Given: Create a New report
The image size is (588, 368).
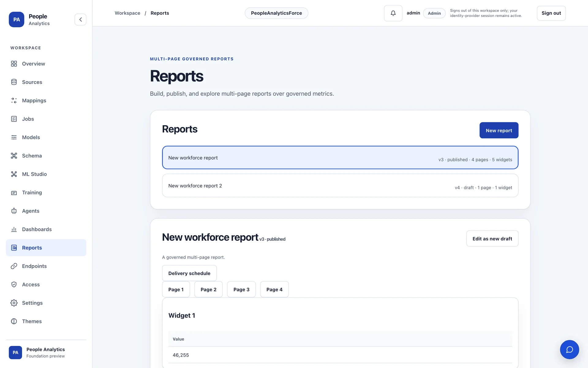Looking at the screenshot, I should 499,130.
